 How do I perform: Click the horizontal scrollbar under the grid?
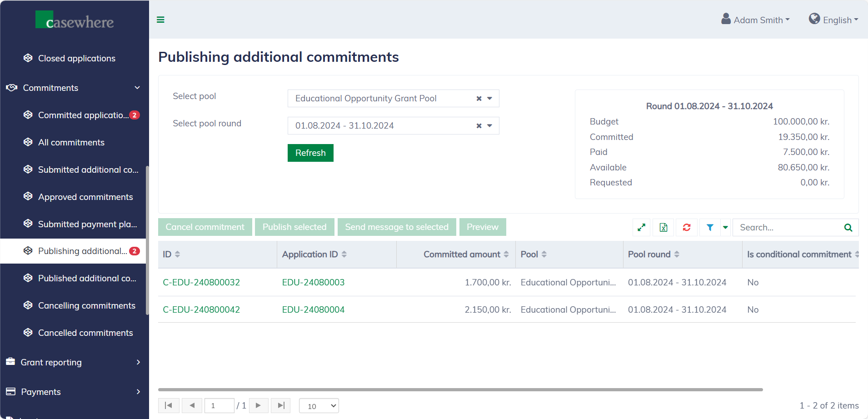[460, 389]
